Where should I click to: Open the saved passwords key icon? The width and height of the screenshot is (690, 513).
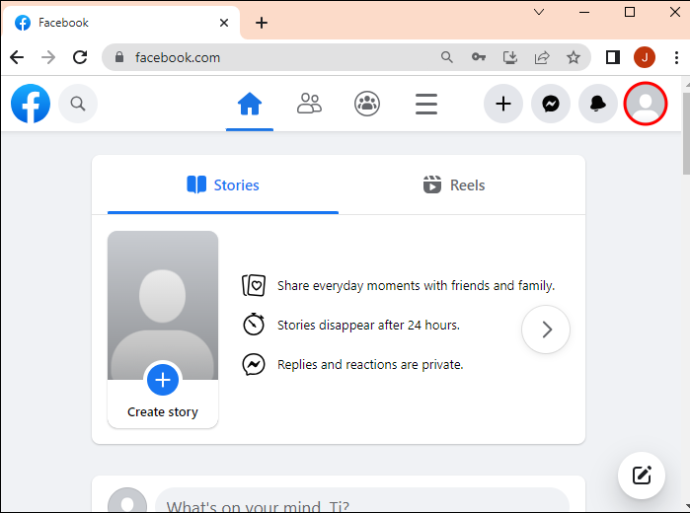tap(478, 57)
